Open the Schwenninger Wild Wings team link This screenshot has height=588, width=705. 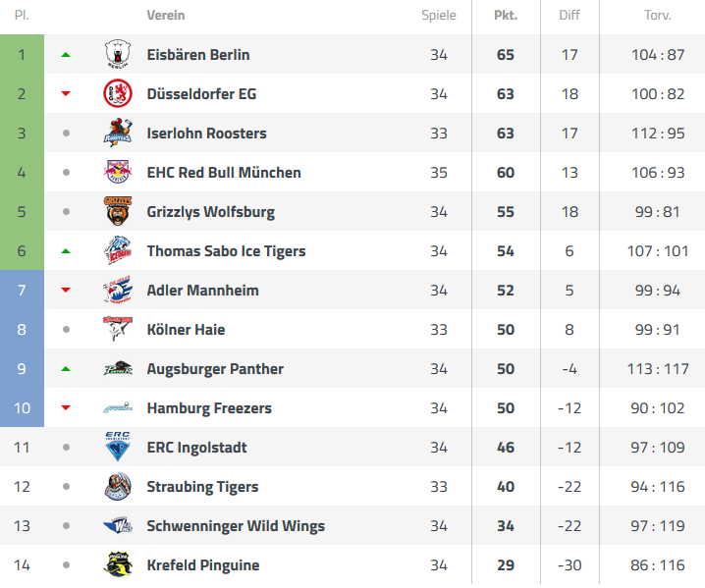[x=236, y=525]
